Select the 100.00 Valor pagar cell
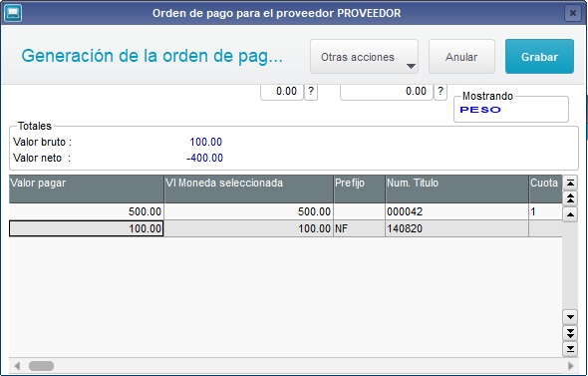 click(x=87, y=228)
